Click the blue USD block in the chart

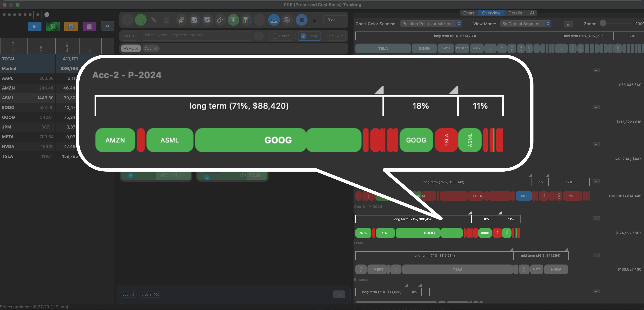[x=524, y=196]
